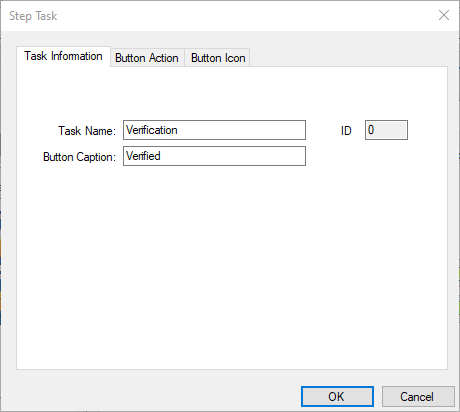Click empty white space in the tab panel
Image resolution: width=460 pixels, height=412 pixels.
click(x=232, y=267)
